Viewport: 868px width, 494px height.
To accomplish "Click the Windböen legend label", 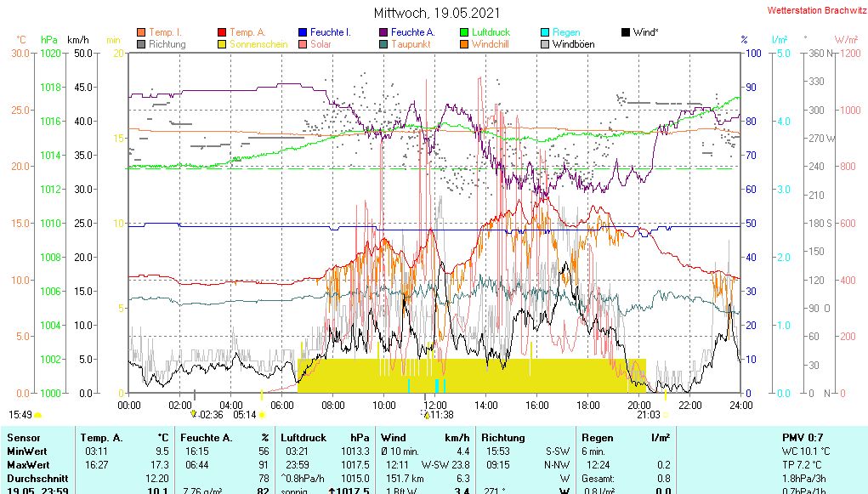I will point(573,44).
